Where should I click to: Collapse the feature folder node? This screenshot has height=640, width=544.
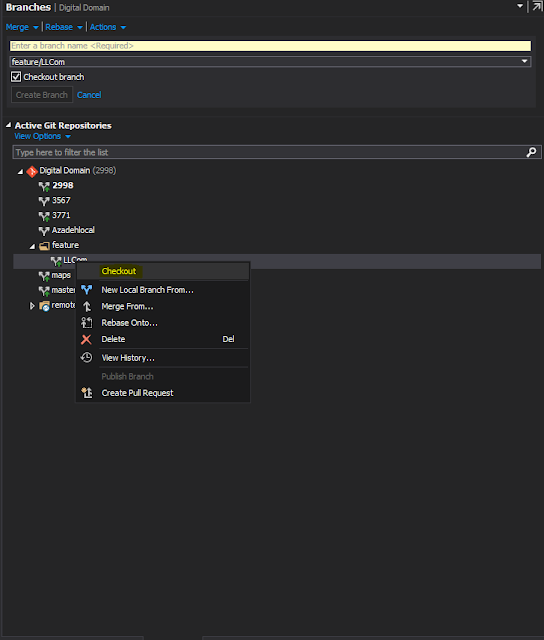[x=32, y=247]
